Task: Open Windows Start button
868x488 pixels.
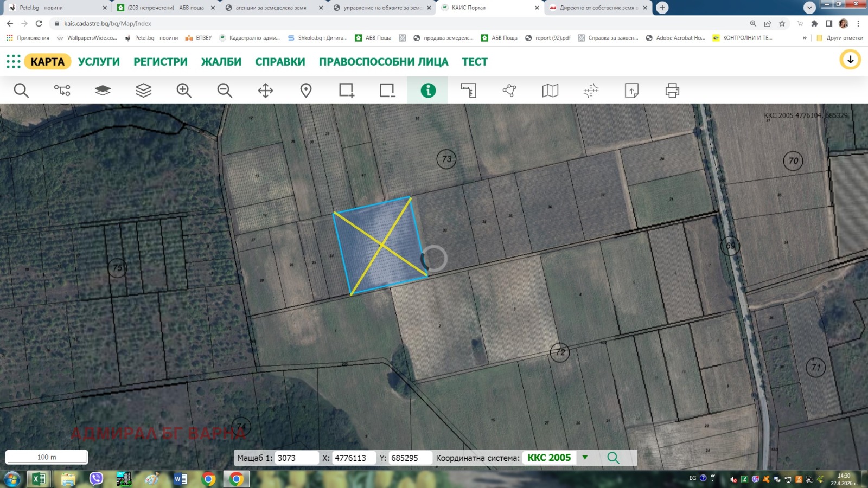Action: (x=12, y=479)
